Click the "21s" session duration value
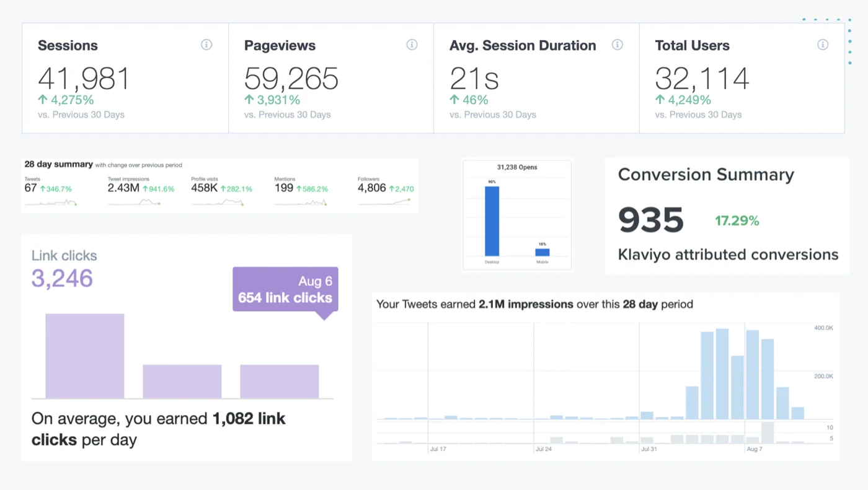The height and width of the screenshot is (490, 868). click(474, 79)
